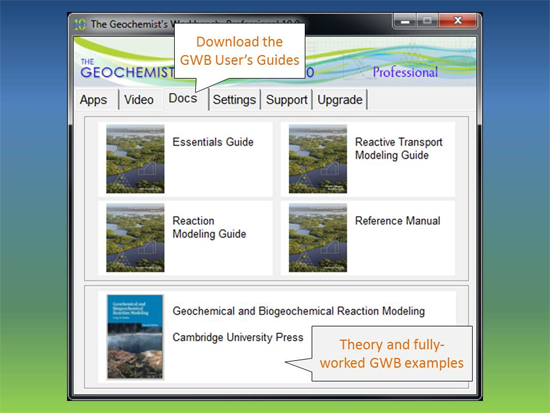Open the Video tab
Image resolution: width=550 pixels, height=413 pixels.
tap(139, 100)
